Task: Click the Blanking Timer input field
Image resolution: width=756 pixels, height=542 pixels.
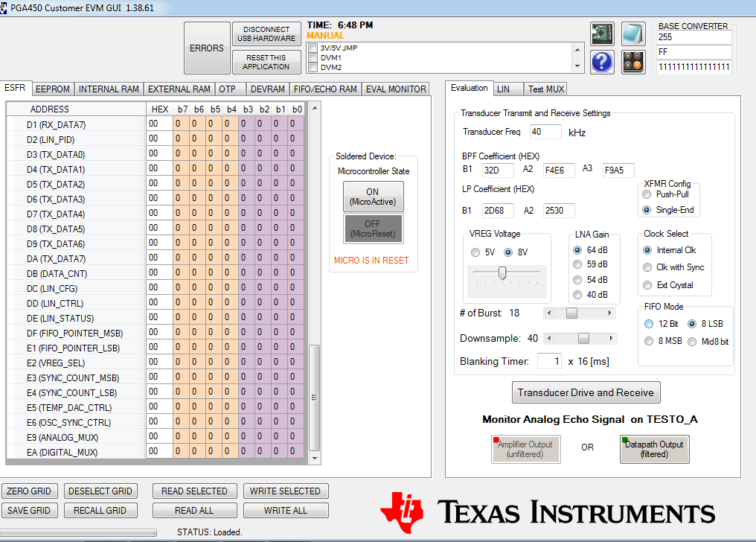Action: [x=549, y=361]
